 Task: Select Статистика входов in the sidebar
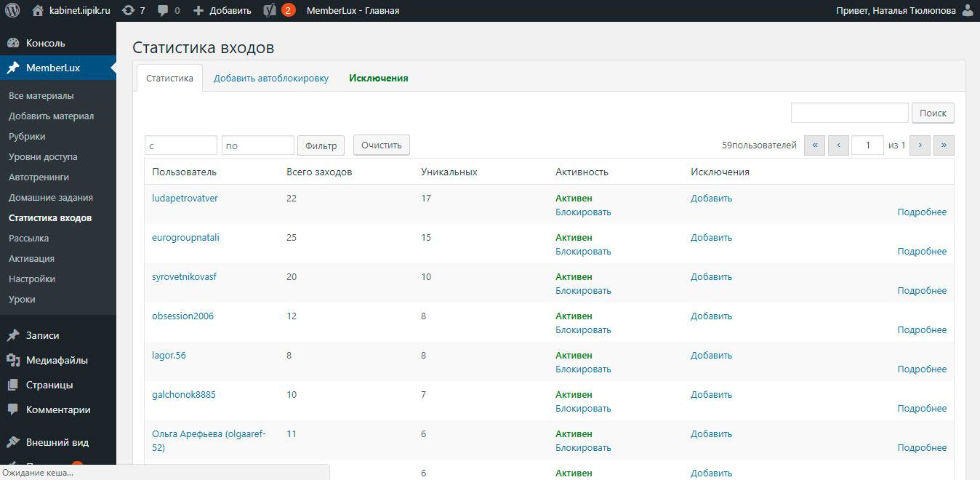(x=50, y=217)
